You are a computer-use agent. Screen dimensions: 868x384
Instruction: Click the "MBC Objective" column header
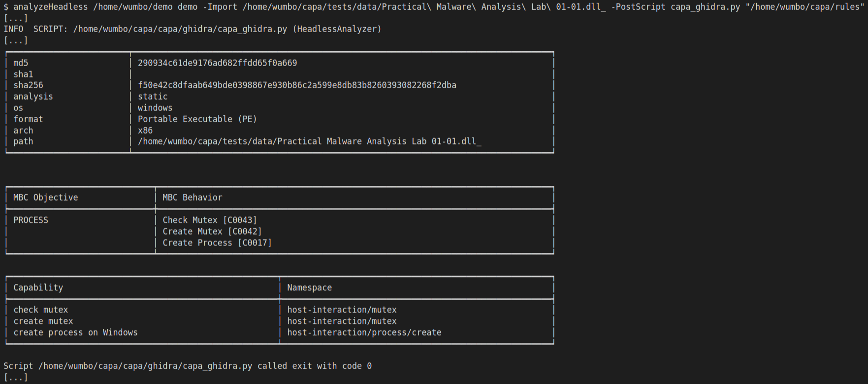[45, 198]
